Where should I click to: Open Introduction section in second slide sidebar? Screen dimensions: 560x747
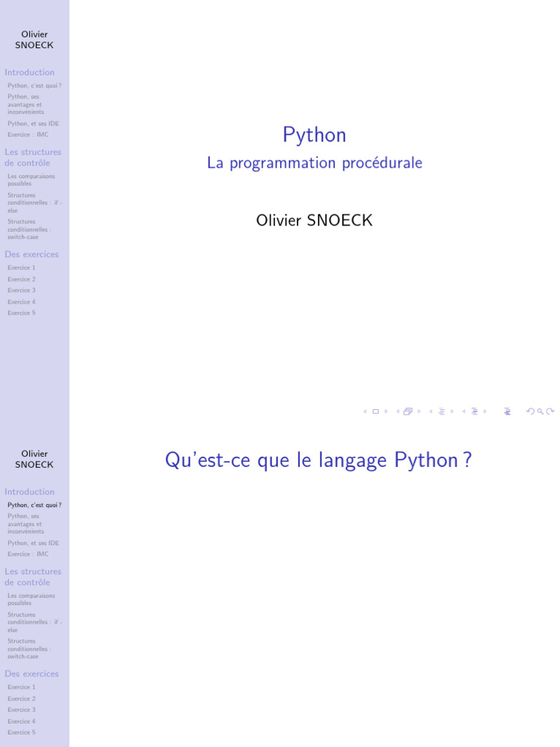tap(29, 492)
